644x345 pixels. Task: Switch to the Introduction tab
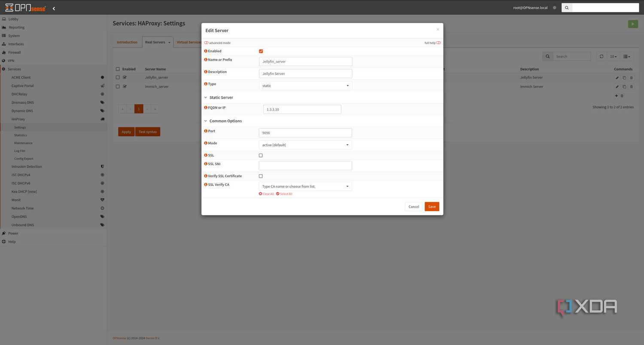pos(127,42)
